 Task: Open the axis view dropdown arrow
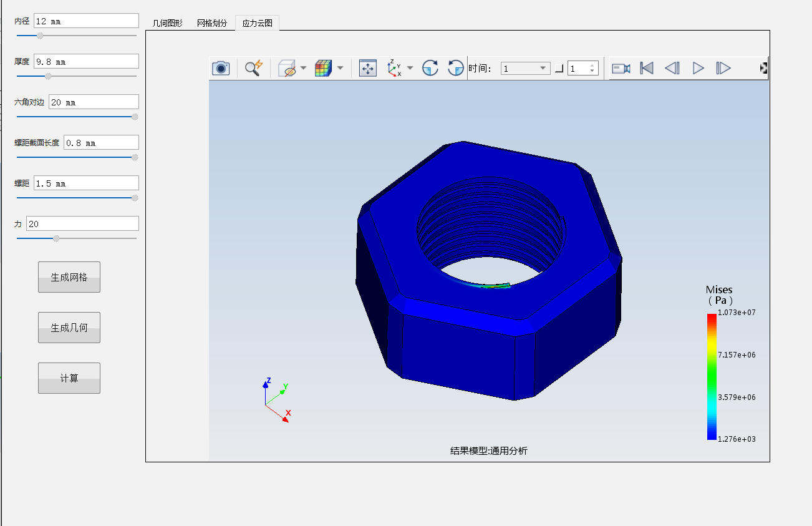[x=410, y=68]
